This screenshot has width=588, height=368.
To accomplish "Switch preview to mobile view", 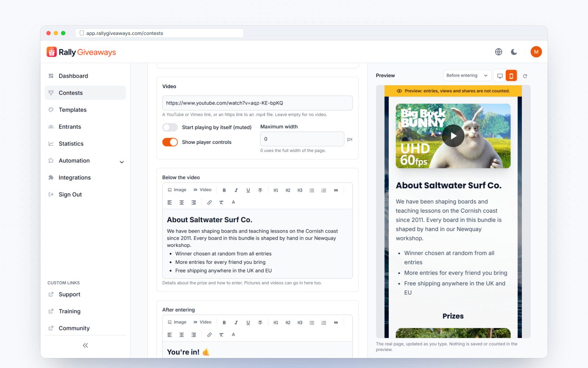I will point(511,76).
